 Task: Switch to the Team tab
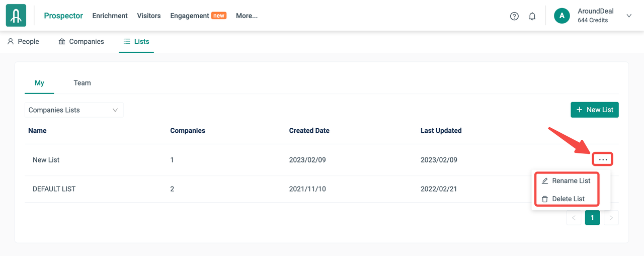pyautogui.click(x=82, y=83)
